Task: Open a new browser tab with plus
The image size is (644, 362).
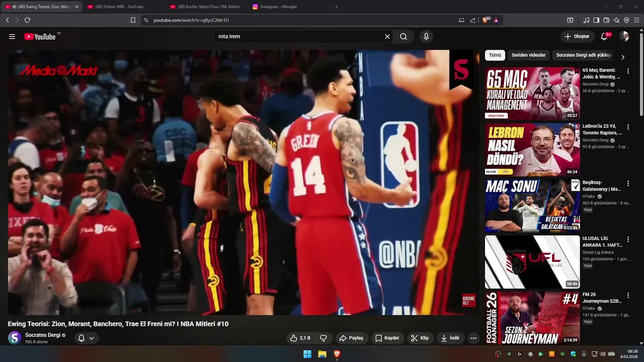Action: tap(337, 7)
